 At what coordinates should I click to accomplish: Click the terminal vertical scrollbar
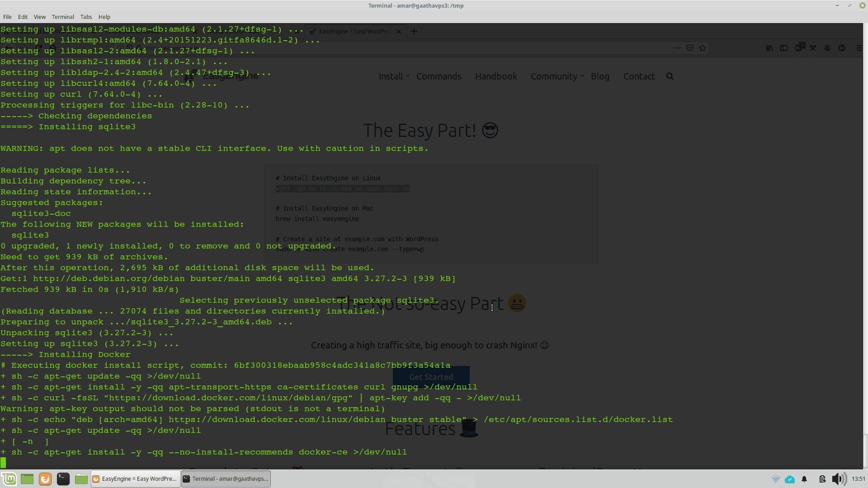click(x=865, y=450)
